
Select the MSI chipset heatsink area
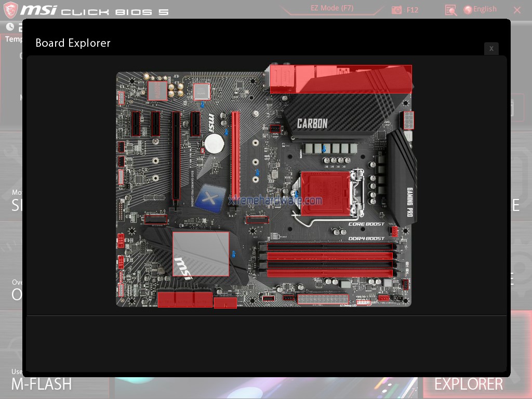point(201,254)
